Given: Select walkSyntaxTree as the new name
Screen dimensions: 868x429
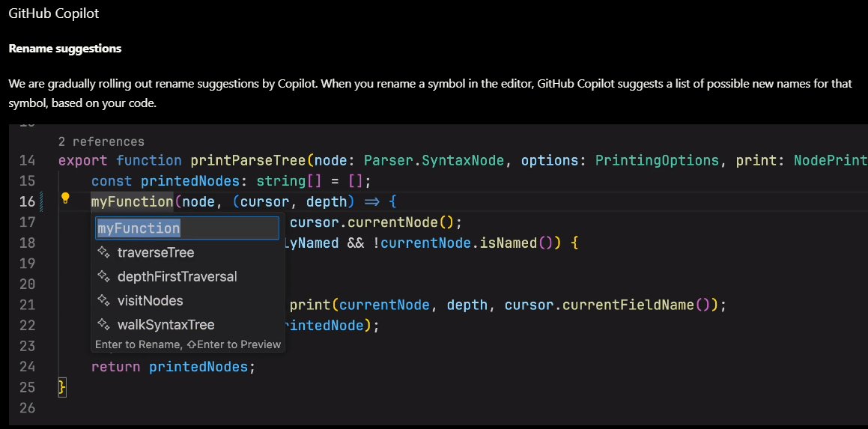Looking at the screenshot, I should [x=188, y=324].
